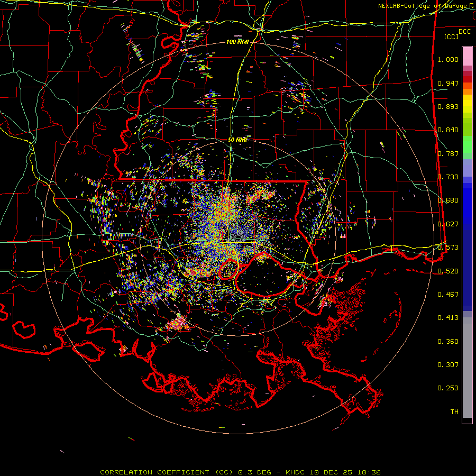
Task: Click the 0.307 legend value
Action: (448, 365)
